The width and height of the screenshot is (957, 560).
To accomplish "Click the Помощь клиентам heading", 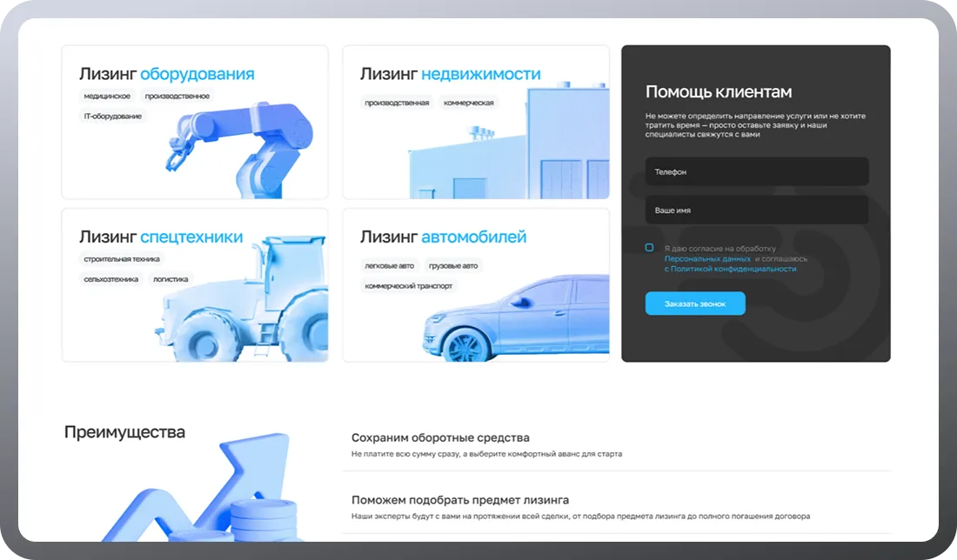I will coord(719,91).
